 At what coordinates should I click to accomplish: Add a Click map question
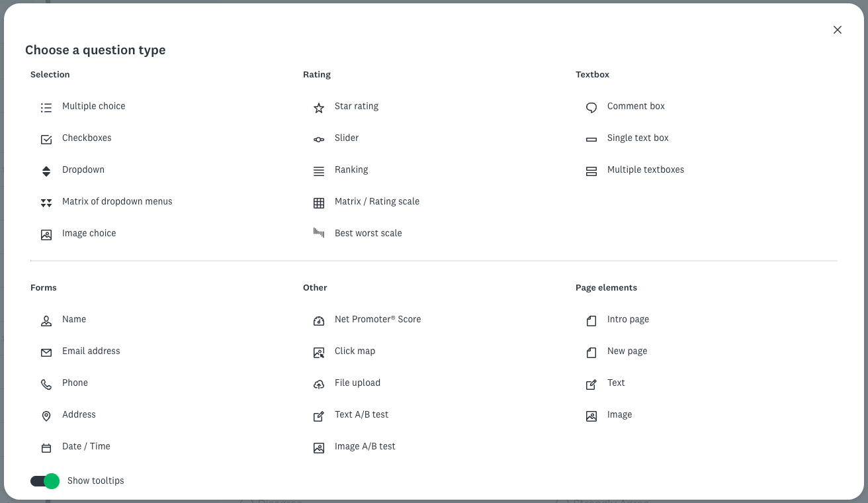click(355, 351)
